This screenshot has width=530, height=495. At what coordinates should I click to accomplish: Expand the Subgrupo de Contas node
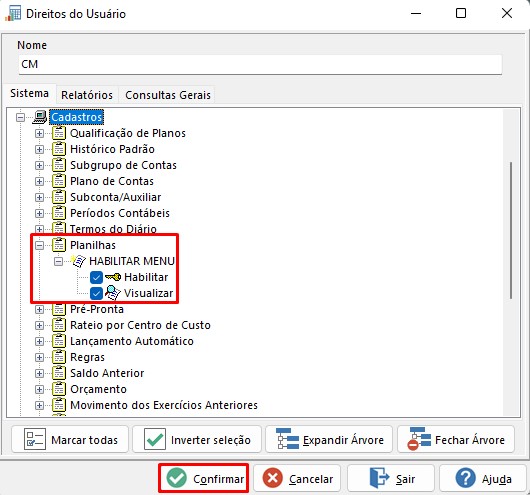click(40, 165)
